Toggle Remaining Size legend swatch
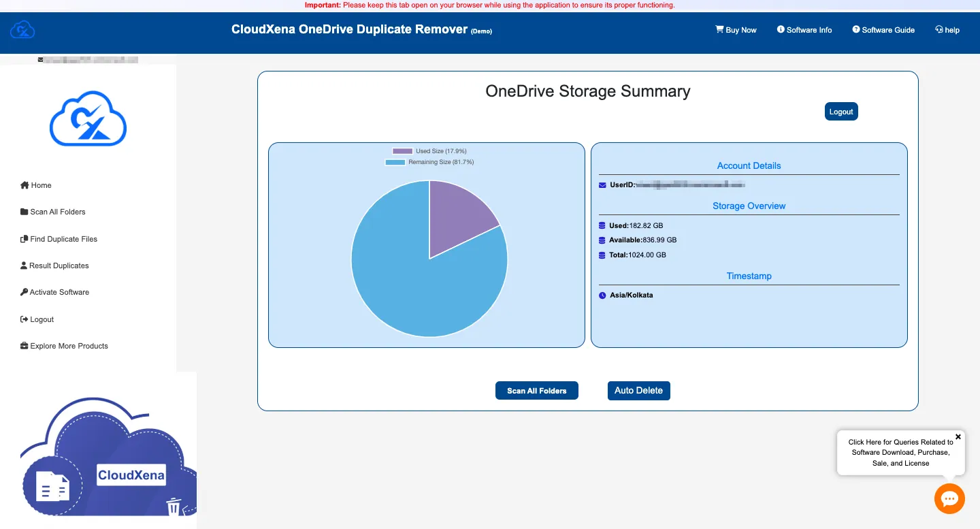Viewport: 980px width, 529px height. (x=395, y=163)
